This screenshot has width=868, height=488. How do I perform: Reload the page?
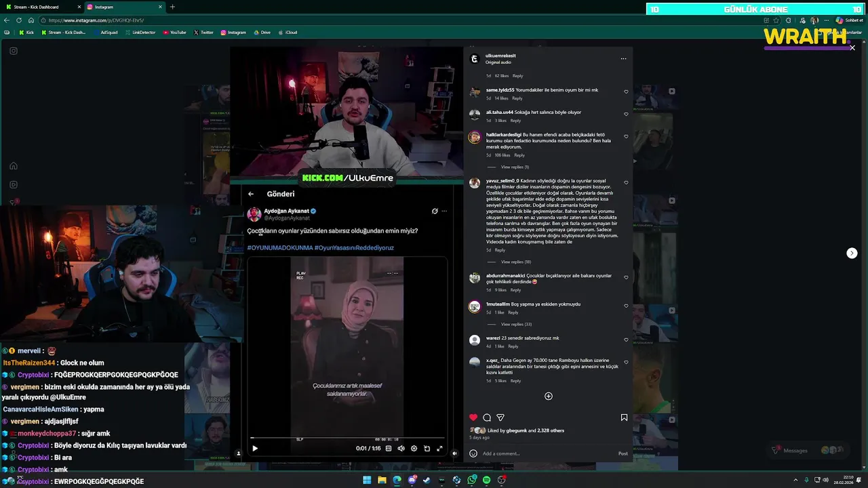pyautogui.click(x=19, y=20)
